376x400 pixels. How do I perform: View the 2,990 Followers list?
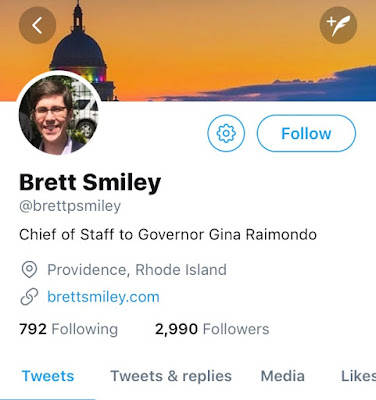point(212,329)
